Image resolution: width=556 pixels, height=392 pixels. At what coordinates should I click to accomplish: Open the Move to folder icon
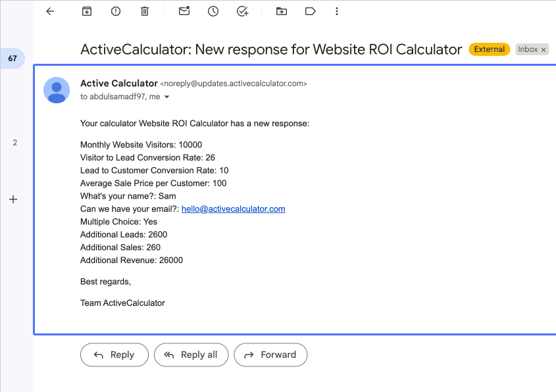pos(282,11)
